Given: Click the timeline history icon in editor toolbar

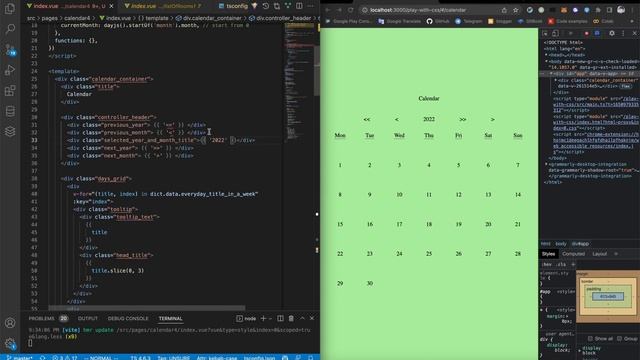Looking at the screenshot, I should tap(266, 6).
